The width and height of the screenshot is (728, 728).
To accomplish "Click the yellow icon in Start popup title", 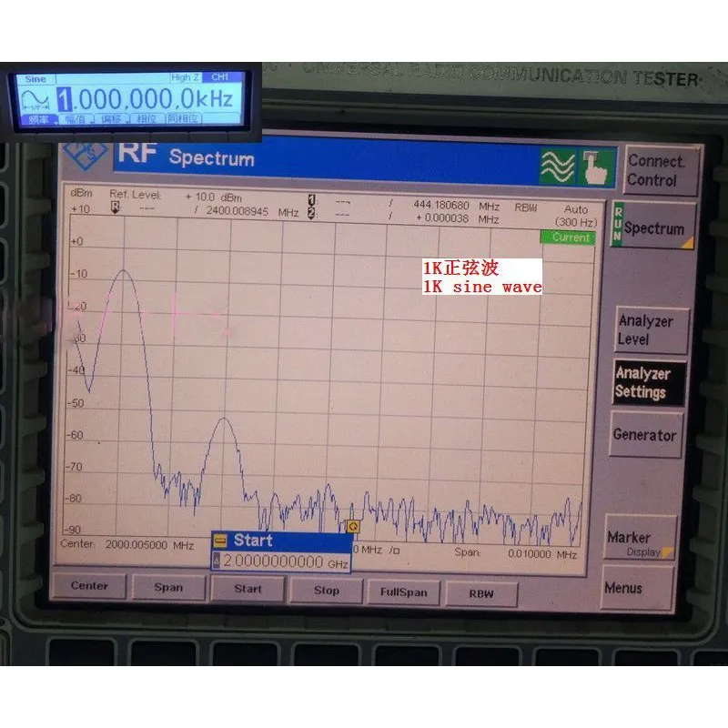I will [219, 541].
